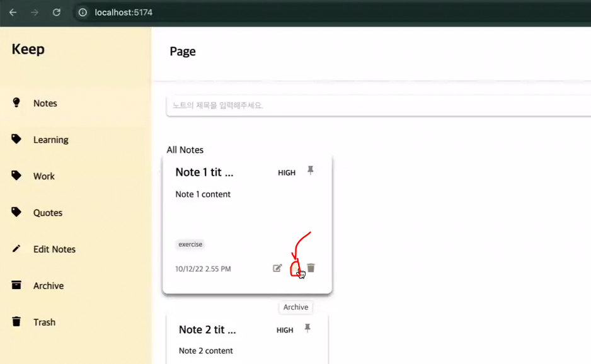Delete Note 1 with trash icon
591x364 pixels.
[311, 268]
